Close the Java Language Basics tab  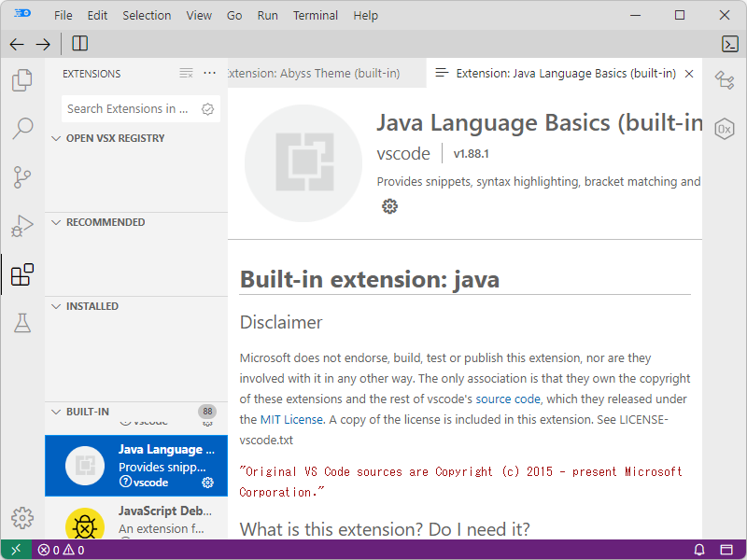point(689,74)
